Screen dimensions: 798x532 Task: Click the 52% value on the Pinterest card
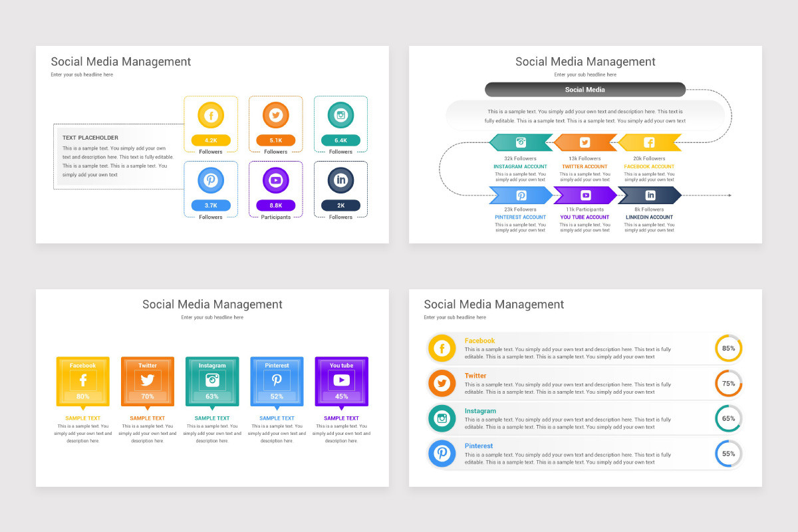tap(277, 396)
